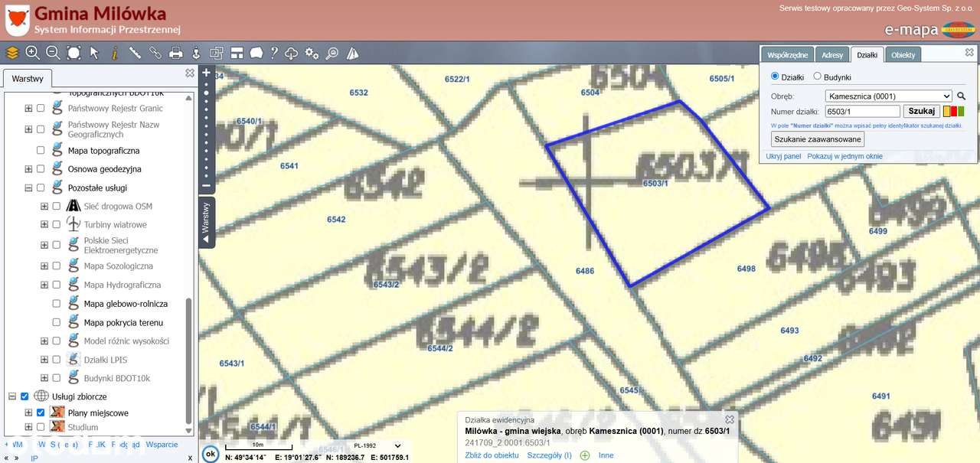The height and width of the screenshot is (463, 980).
Task: Open the split panel layout tool
Action: click(237, 53)
